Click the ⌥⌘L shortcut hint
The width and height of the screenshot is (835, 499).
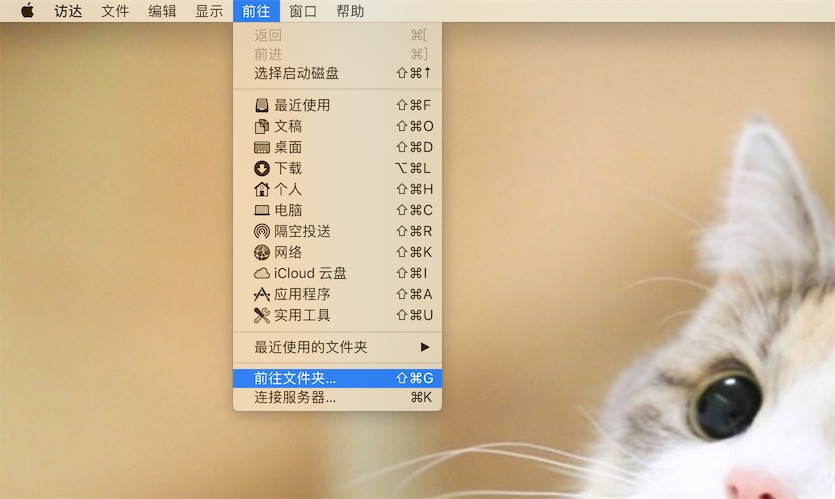point(413,168)
